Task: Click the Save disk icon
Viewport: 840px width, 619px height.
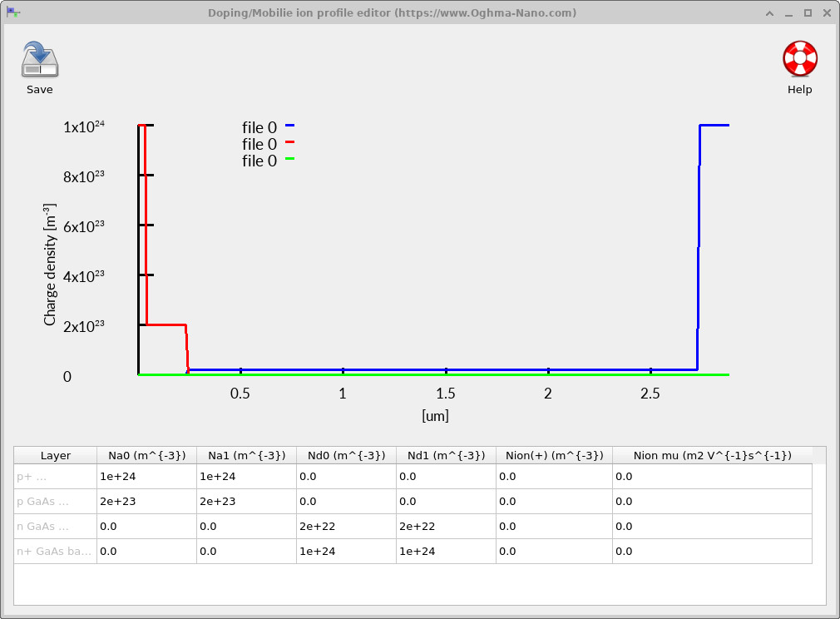Action: tap(40, 60)
